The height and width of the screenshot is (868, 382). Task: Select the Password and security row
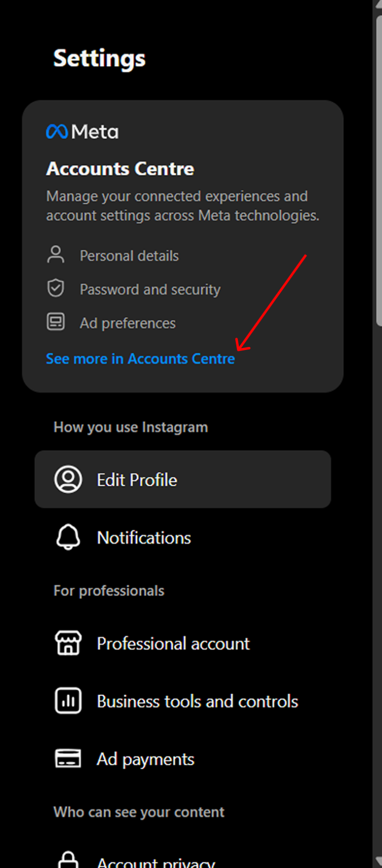point(150,288)
